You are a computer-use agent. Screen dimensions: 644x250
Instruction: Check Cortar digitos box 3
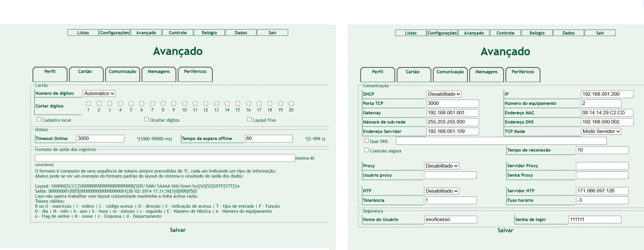[x=110, y=103]
